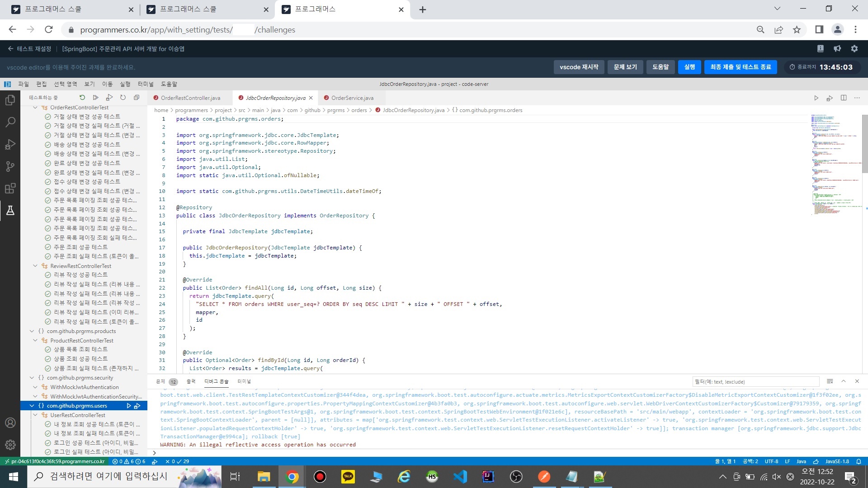Collapse OrderRestControllerTest tree node
Image resolution: width=868 pixels, height=488 pixels.
click(x=35, y=108)
